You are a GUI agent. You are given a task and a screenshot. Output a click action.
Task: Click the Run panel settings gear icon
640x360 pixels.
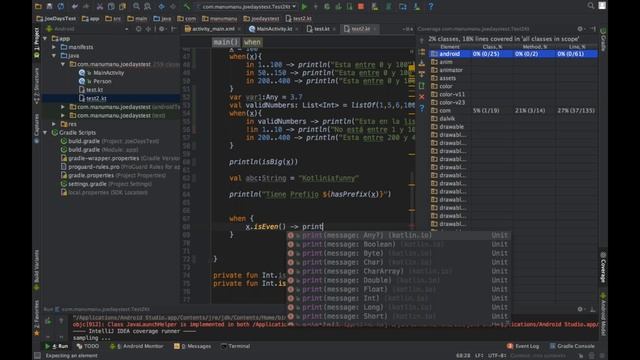[580, 309]
